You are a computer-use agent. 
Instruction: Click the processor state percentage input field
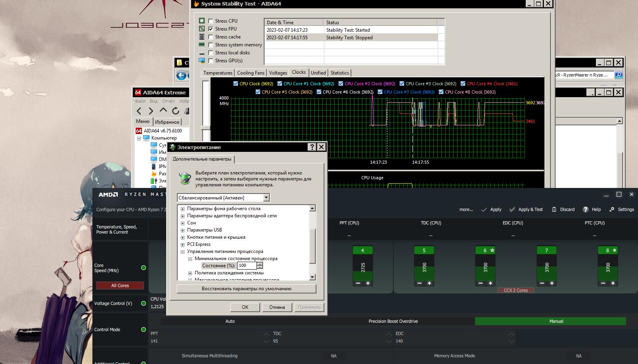point(247,266)
